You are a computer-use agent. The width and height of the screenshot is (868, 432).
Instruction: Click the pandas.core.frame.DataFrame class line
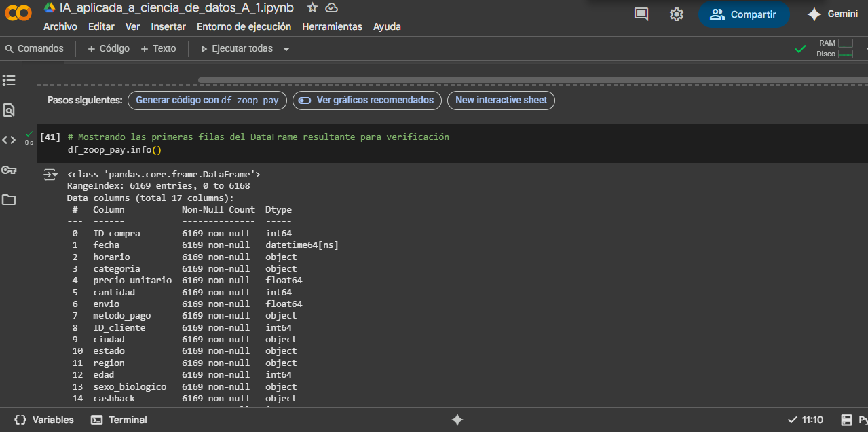click(x=164, y=175)
